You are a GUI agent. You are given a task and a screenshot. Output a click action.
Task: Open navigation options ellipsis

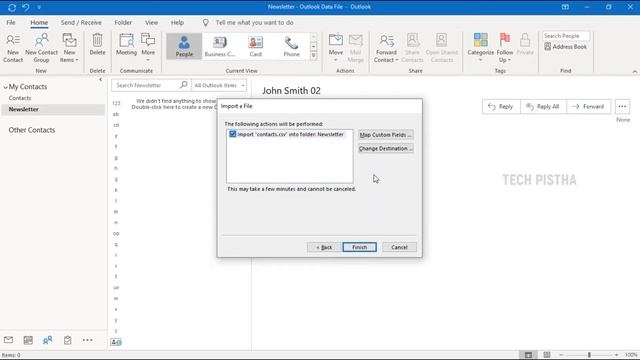point(87,340)
